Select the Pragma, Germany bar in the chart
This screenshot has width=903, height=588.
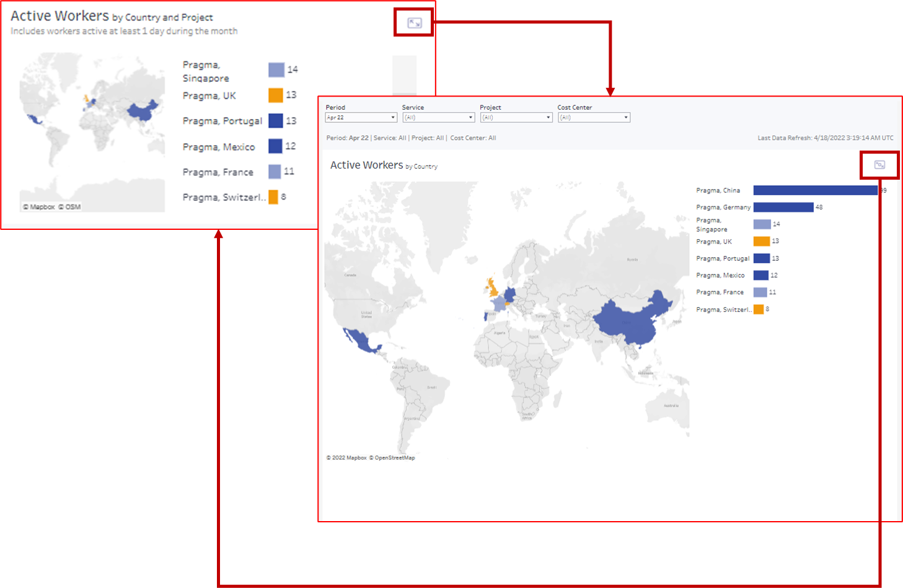click(784, 207)
